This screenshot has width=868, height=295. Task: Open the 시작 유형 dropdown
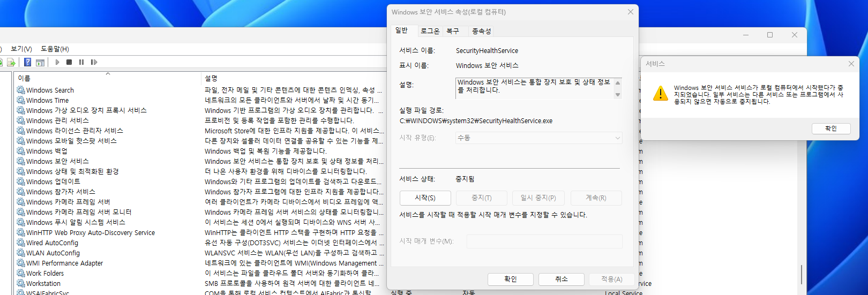[538, 138]
